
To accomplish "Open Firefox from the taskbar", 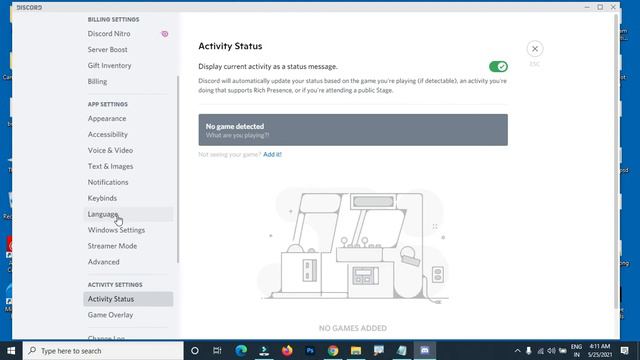I will [x=287, y=351].
